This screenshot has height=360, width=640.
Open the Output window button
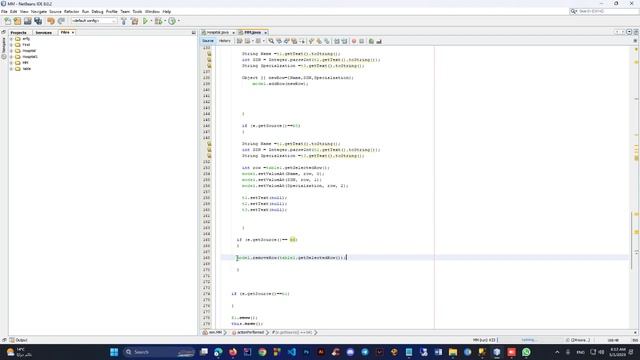click(18, 340)
